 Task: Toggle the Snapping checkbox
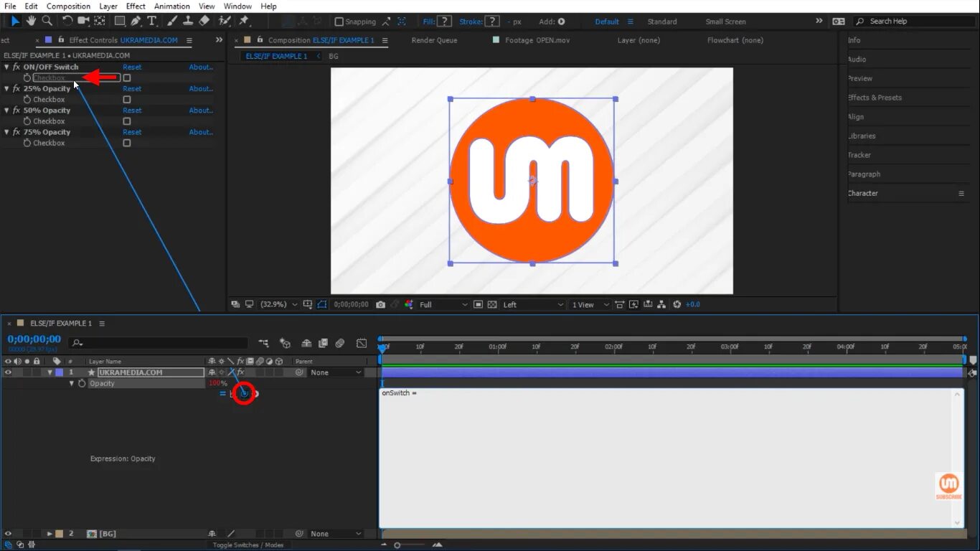339,22
